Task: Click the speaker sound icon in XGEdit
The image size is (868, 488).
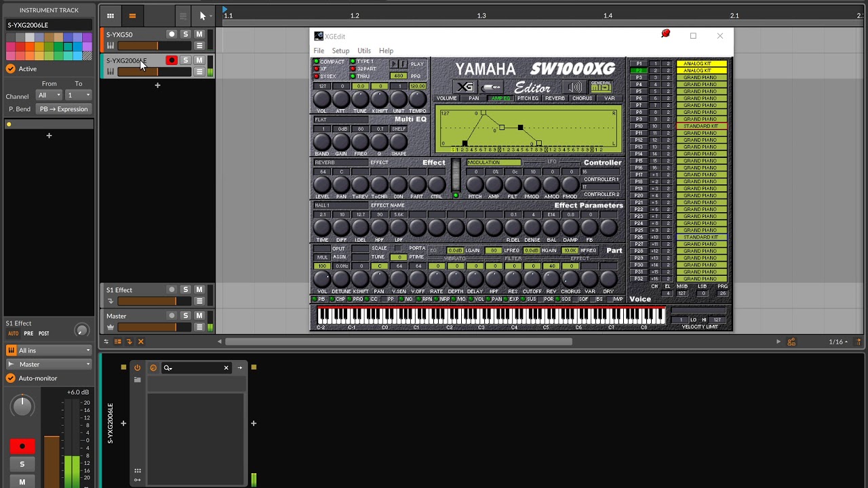Action: (x=575, y=87)
